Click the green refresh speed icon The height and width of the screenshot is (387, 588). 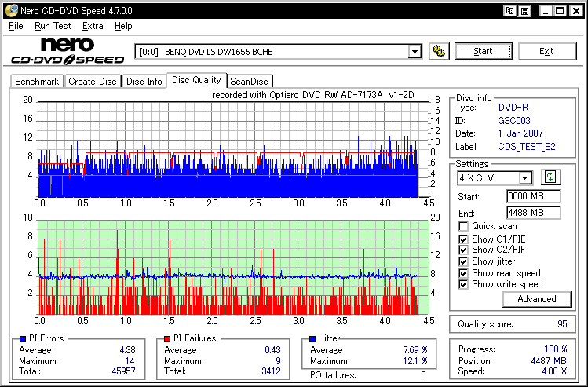550,177
